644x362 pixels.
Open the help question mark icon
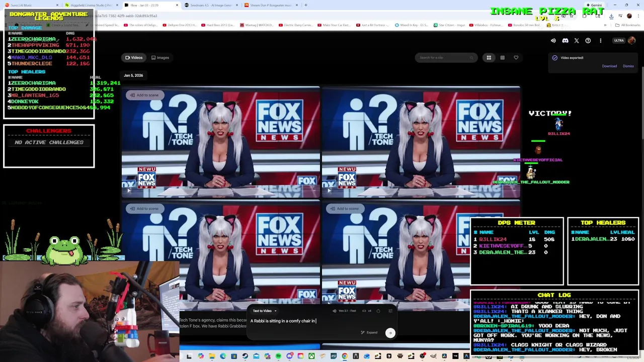tap(588, 41)
